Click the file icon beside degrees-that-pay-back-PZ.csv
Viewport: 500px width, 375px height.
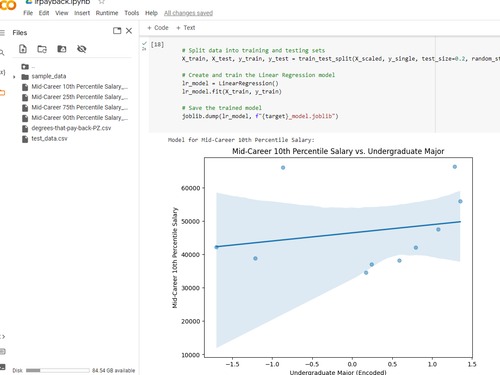(25, 128)
